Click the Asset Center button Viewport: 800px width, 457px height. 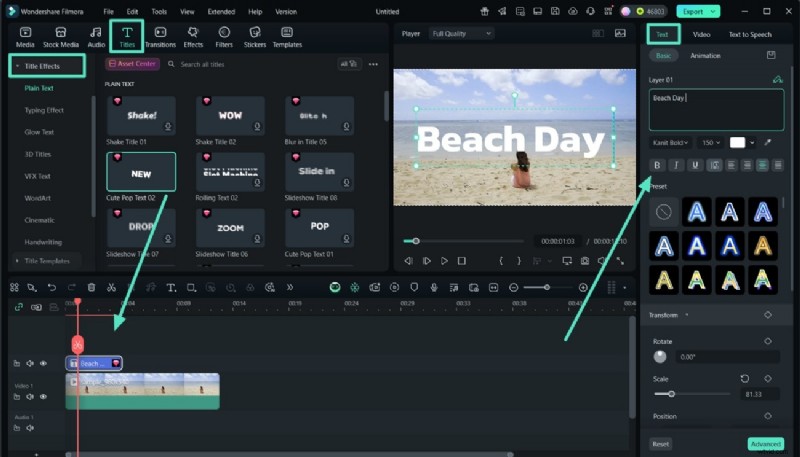pos(133,64)
